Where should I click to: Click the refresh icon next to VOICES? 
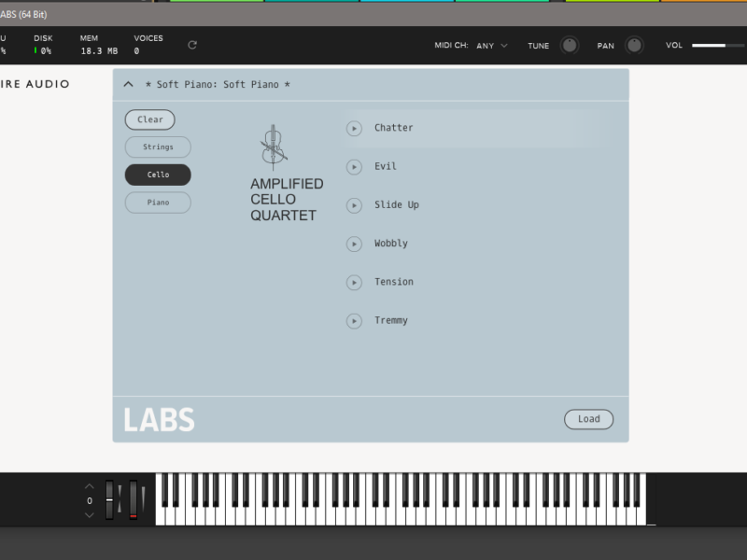pyautogui.click(x=192, y=45)
